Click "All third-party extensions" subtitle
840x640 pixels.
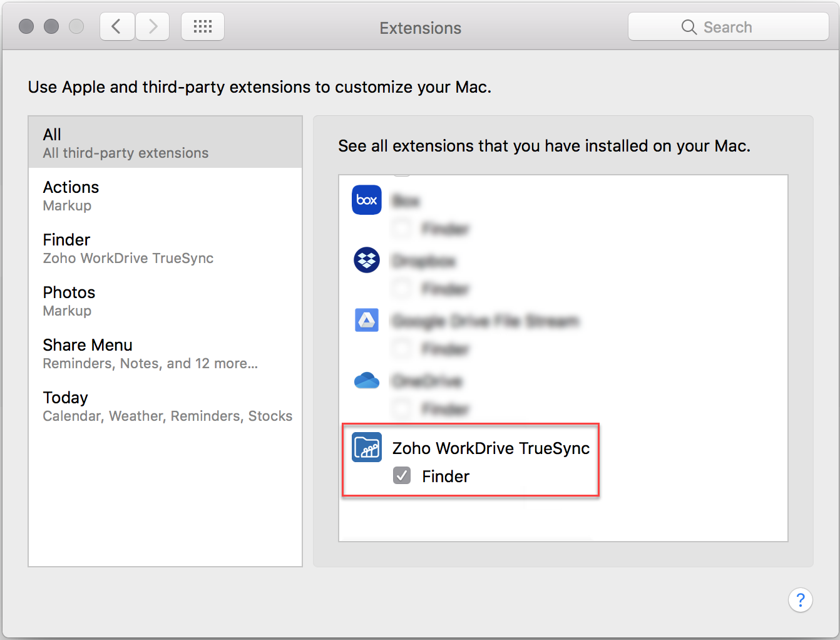click(126, 153)
